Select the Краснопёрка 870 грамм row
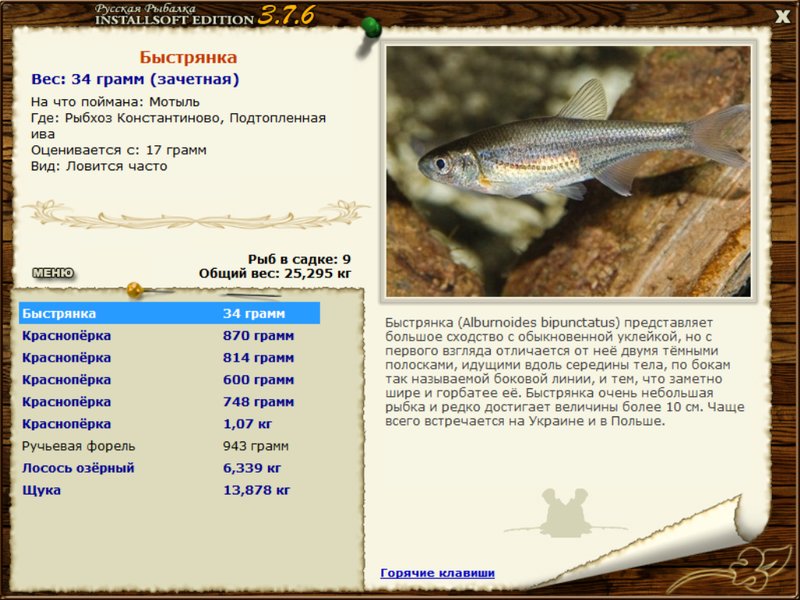The width and height of the screenshot is (800, 600). coord(169,336)
